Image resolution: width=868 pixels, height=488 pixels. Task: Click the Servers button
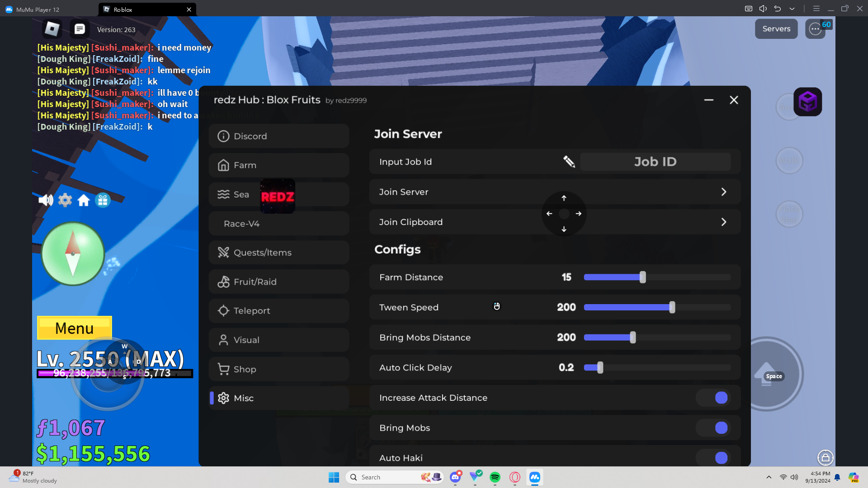pyautogui.click(x=776, y=29)
